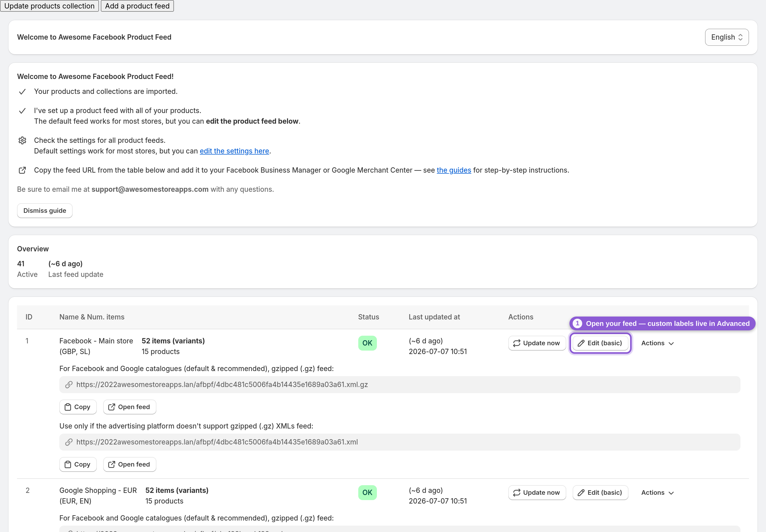Click the external icon on gzipped Open feed button

click(x=112, y=407)
